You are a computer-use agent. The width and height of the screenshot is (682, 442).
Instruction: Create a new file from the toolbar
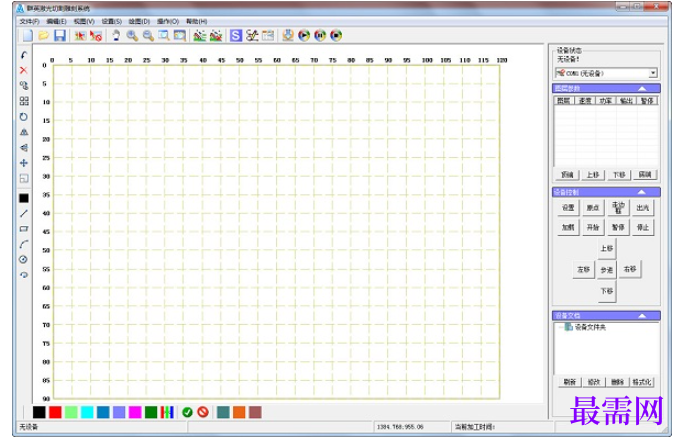28,36
